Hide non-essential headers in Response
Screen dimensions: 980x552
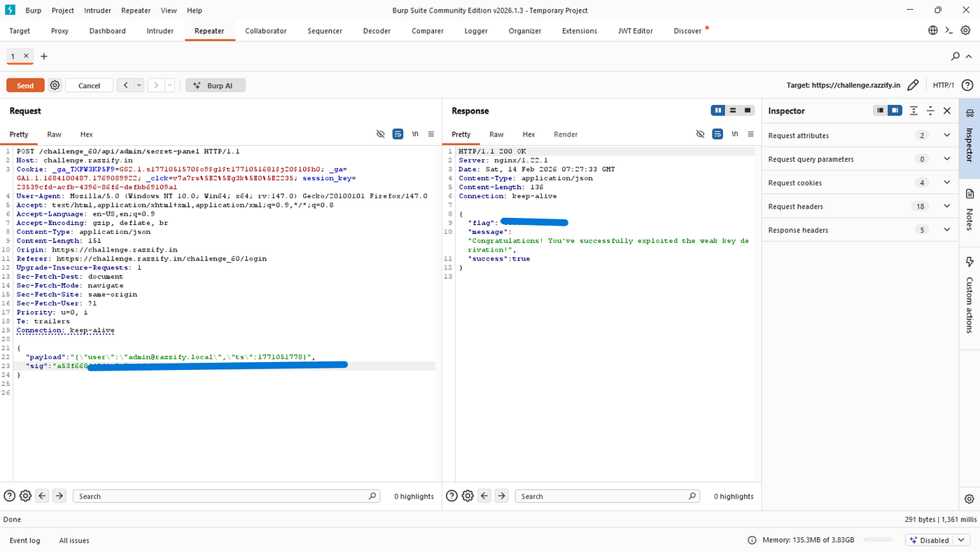click(700, 134)
